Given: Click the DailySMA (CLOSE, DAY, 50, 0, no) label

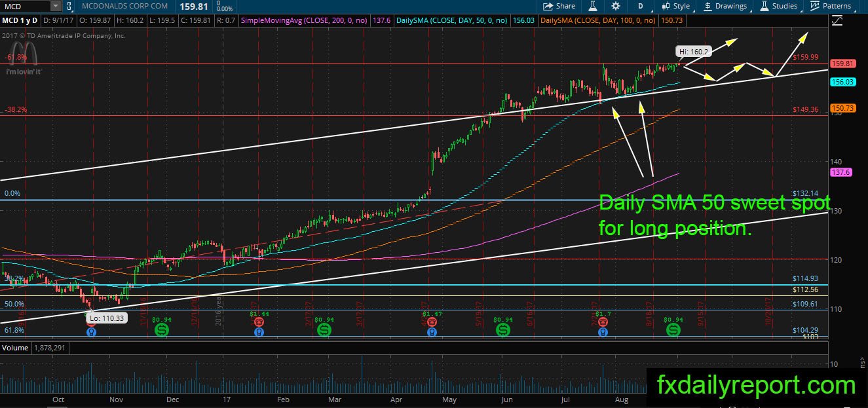Looking at the screenshot, I should [453, 21].
